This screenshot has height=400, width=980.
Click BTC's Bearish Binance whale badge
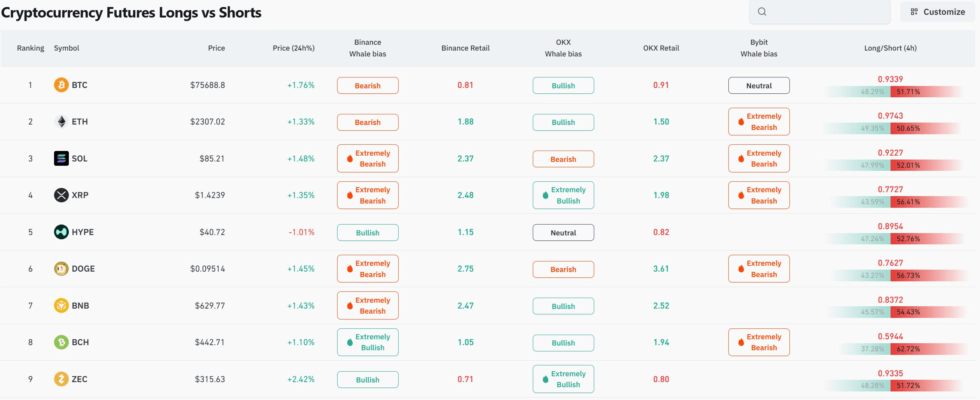(x=367, y=86)
